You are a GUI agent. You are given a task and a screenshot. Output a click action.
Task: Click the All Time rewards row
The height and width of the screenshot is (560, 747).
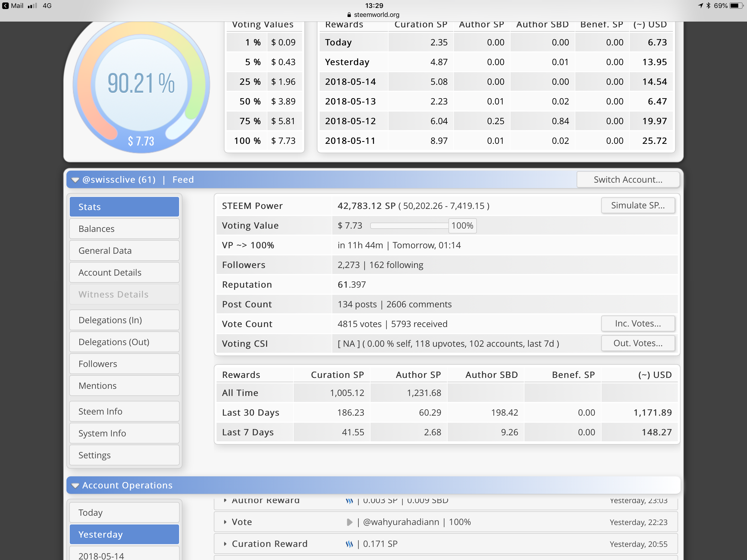click(447, 393)
